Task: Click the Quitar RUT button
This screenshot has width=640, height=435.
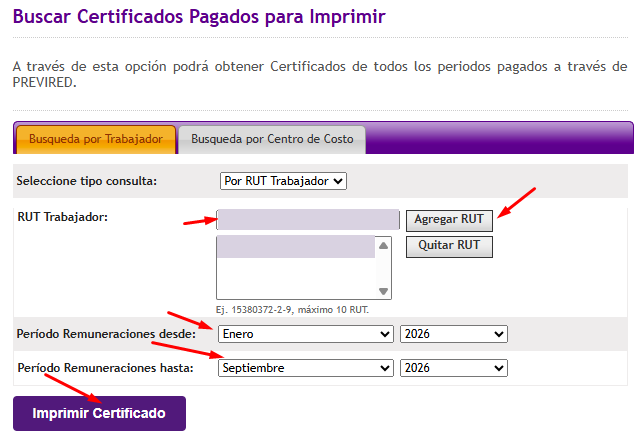Action: coord(449,246)
